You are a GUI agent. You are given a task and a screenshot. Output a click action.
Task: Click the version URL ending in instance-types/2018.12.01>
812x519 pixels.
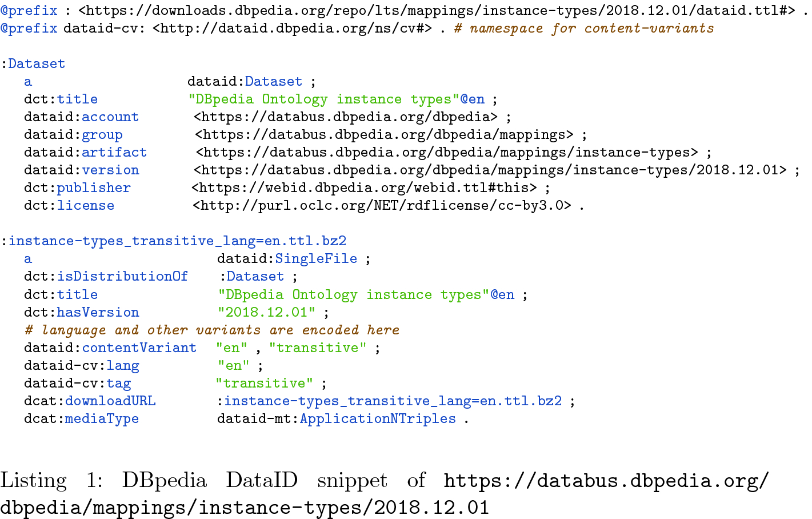pos(490,170)
